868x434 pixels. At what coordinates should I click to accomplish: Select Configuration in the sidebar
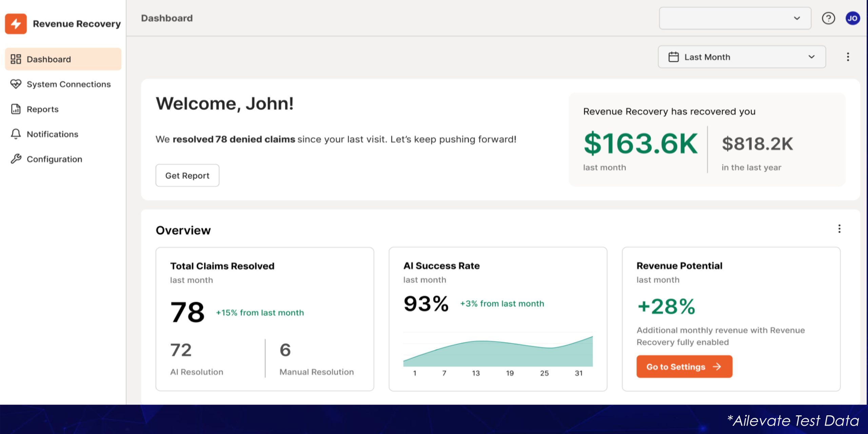coord(54,159)
